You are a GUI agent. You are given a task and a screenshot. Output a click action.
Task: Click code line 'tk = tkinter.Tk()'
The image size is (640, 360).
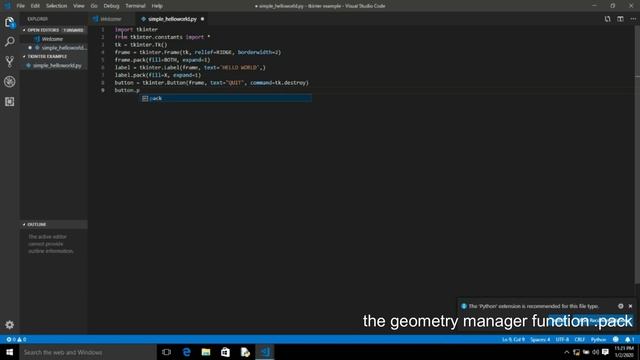coord(141,45)
